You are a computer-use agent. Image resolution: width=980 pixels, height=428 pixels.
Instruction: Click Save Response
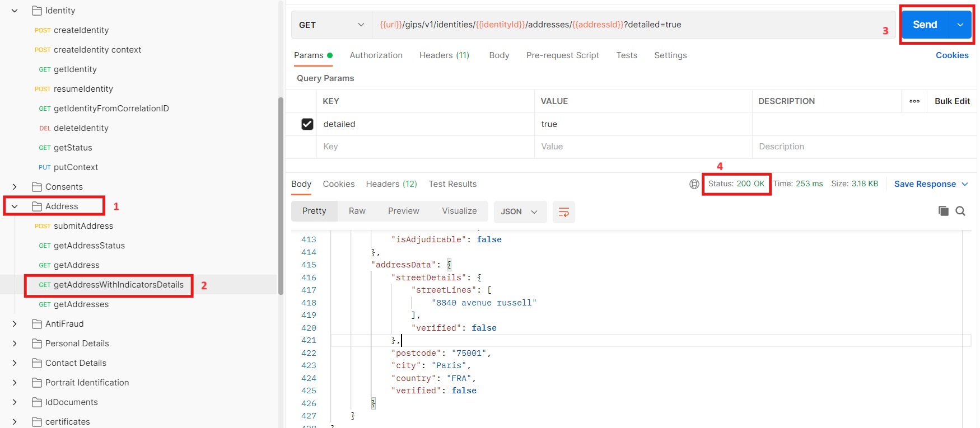click(925, 184)
